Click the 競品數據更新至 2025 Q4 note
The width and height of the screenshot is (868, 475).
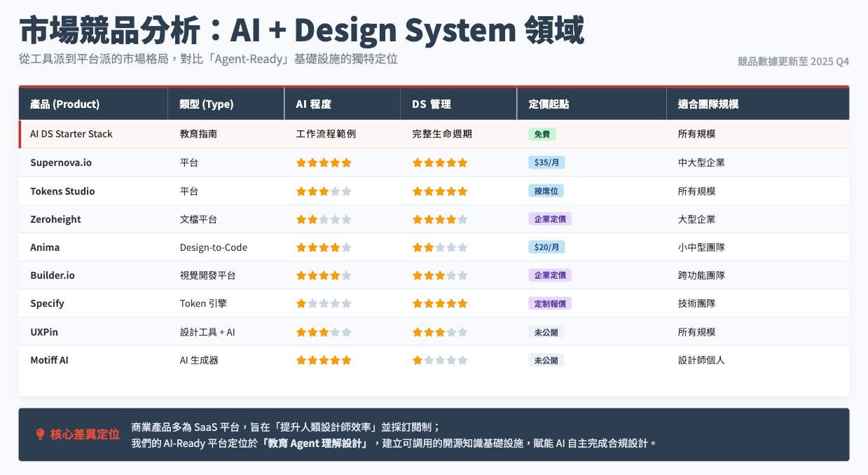click(793, 62)
